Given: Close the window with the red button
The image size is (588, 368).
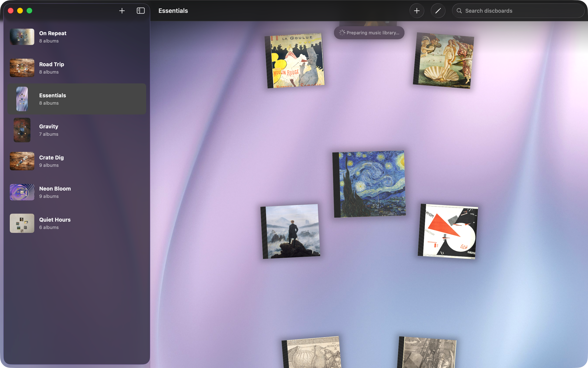Looking at the screenshot, I should (x=11, y=11).
